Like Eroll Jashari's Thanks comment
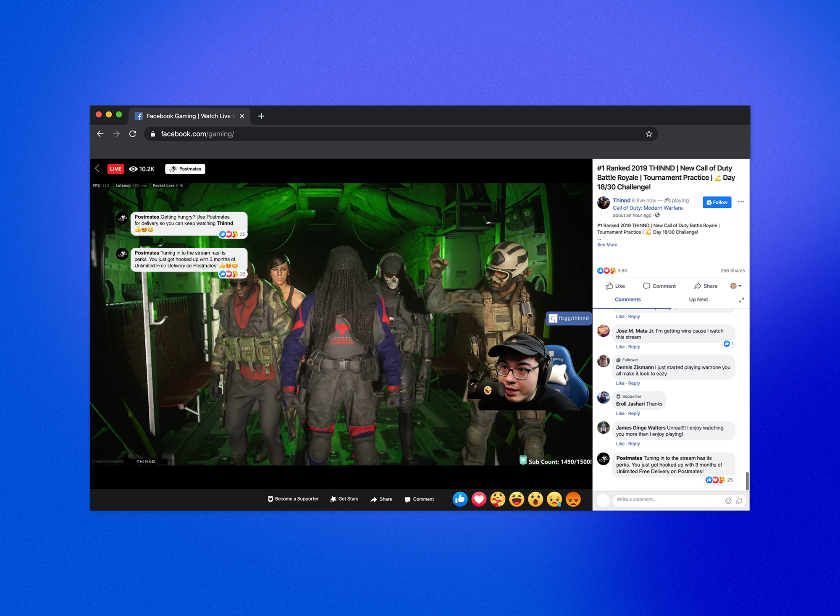Image resolution: width=840 pixels, height=616 pixels. 620,413
